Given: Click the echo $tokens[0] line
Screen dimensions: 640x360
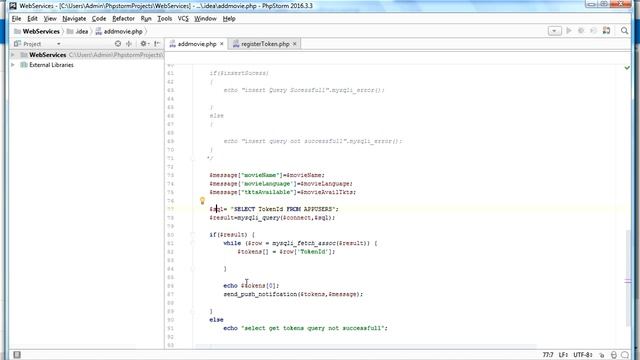Looking at the screenshot, I should click(251, 286).
